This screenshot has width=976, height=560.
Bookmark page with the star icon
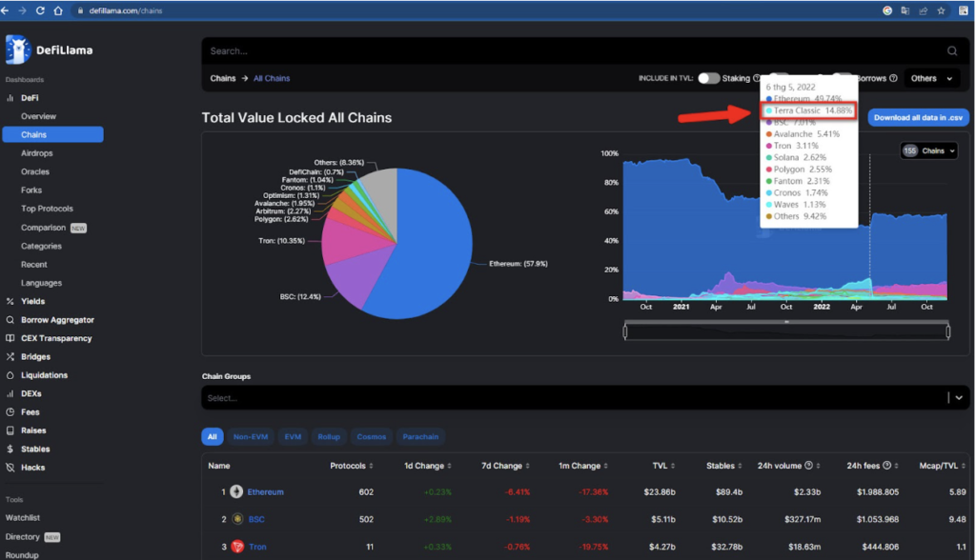click(941, 10)
